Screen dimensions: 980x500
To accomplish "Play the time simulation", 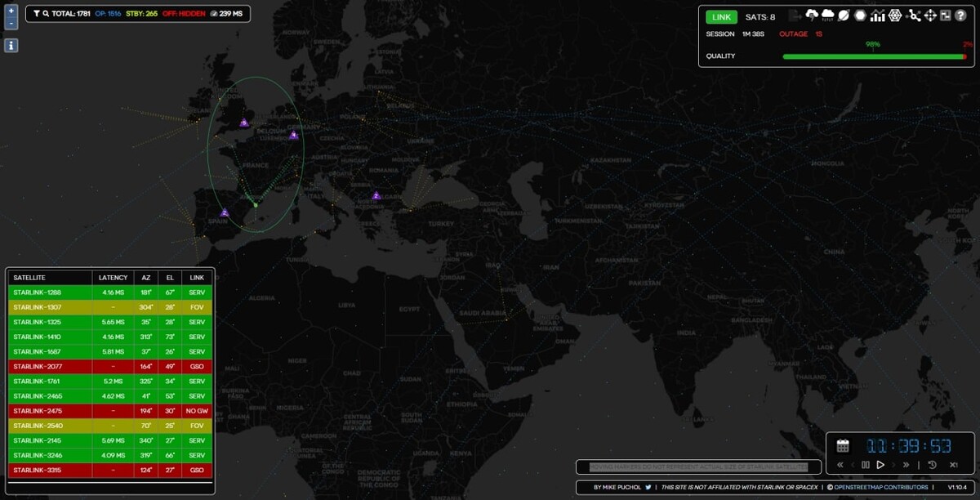I will click(x=880, y=465).
